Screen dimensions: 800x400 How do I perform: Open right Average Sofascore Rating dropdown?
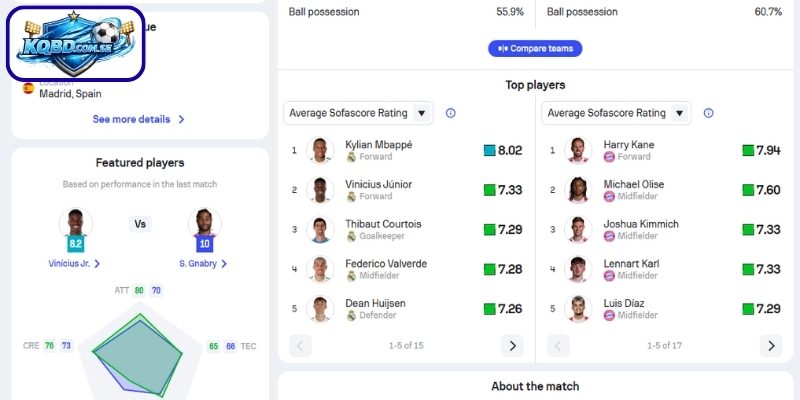tap(616, 113)
